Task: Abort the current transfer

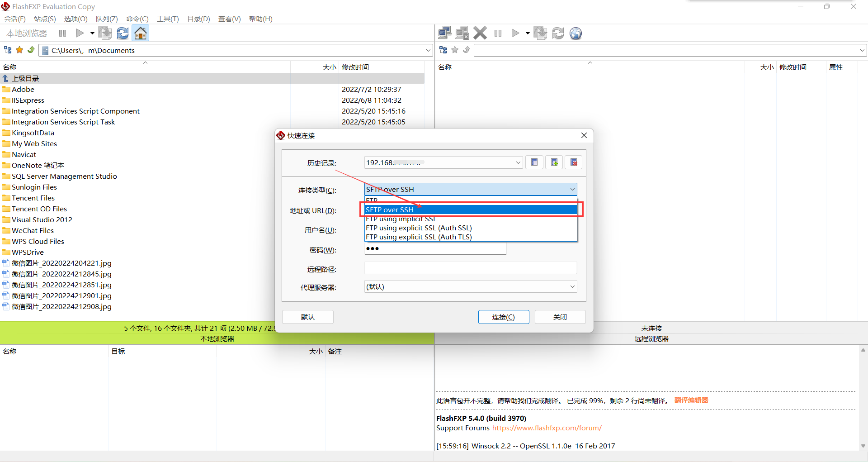Action: pyautogui.click(x=480, y=33)
